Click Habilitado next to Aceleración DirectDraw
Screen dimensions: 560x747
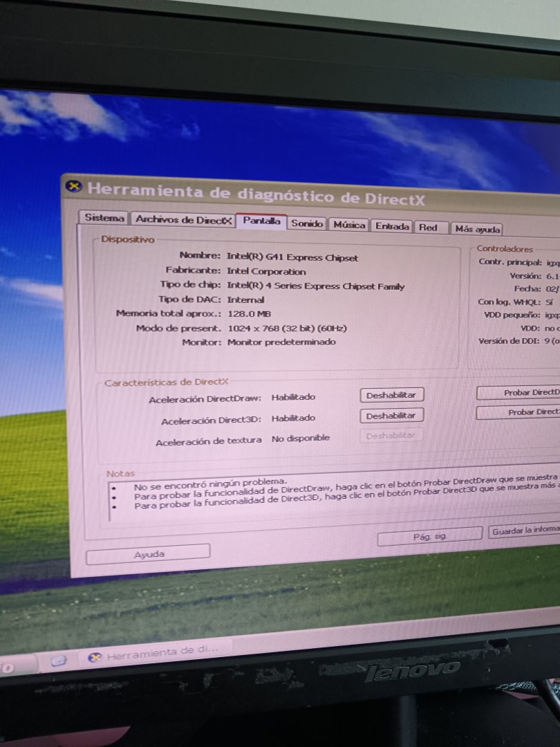pyautogui.click(x=293, y=397)
